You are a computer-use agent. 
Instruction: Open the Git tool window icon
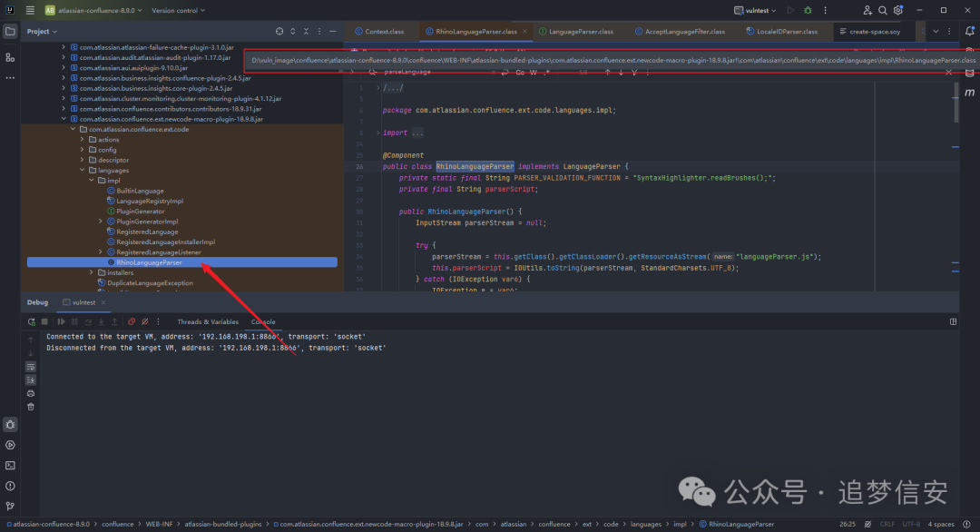[10, 506]
